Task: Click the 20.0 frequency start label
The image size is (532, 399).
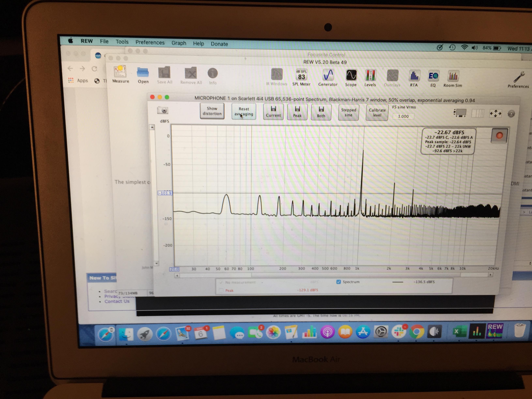Action: pyautogui.click(x=174, y=269)
